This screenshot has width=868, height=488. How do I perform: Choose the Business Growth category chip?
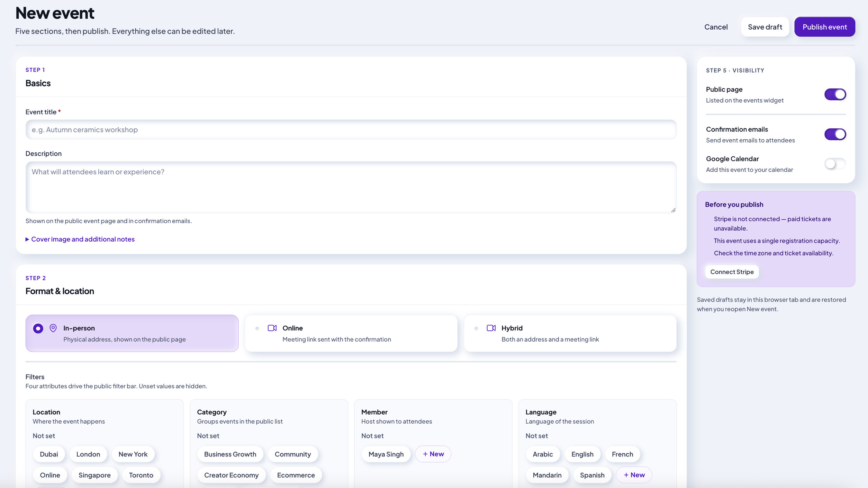tap(230, 454)
